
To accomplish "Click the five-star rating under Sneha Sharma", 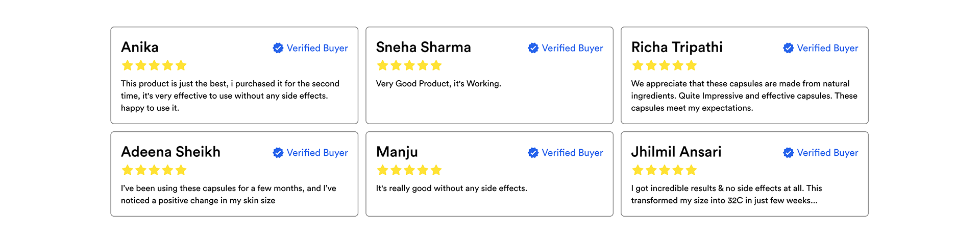I will [x=409, y=65].
